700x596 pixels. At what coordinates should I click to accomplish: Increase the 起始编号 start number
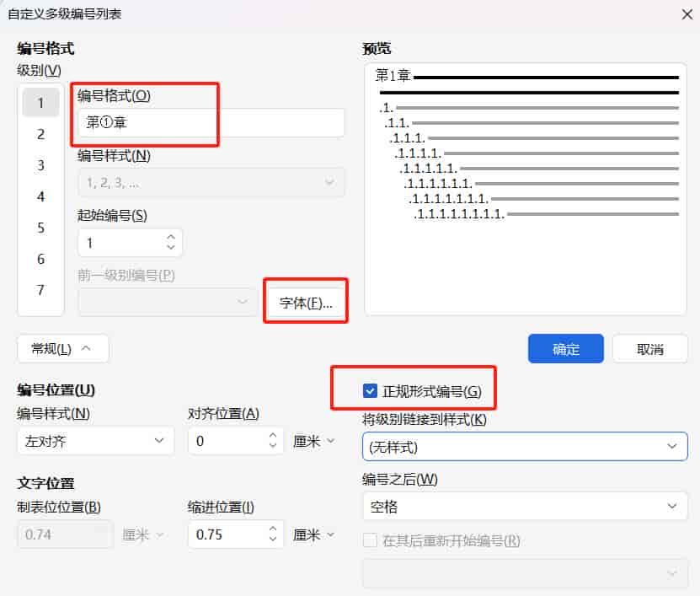(x=170, y=237)
